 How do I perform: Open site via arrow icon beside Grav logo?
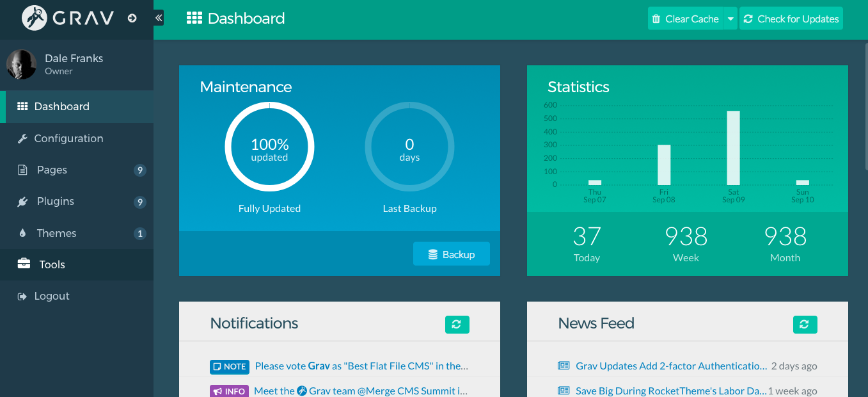pos(132,18)
